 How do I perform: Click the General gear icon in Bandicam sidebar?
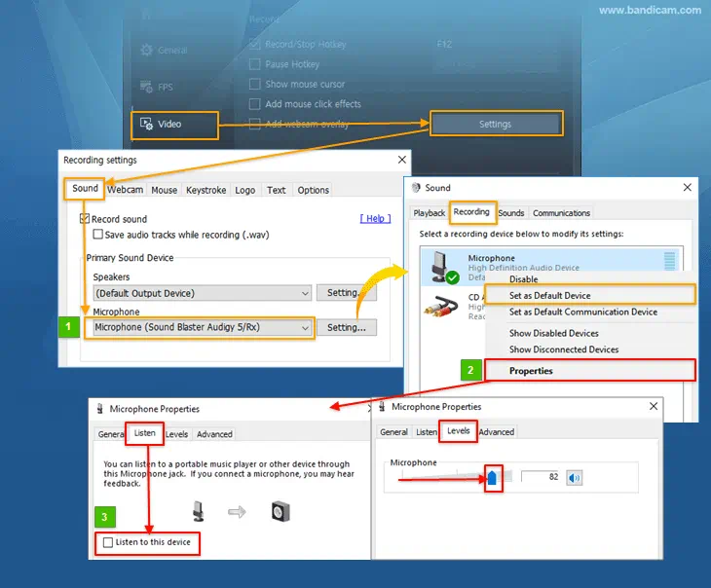(146, 50)
